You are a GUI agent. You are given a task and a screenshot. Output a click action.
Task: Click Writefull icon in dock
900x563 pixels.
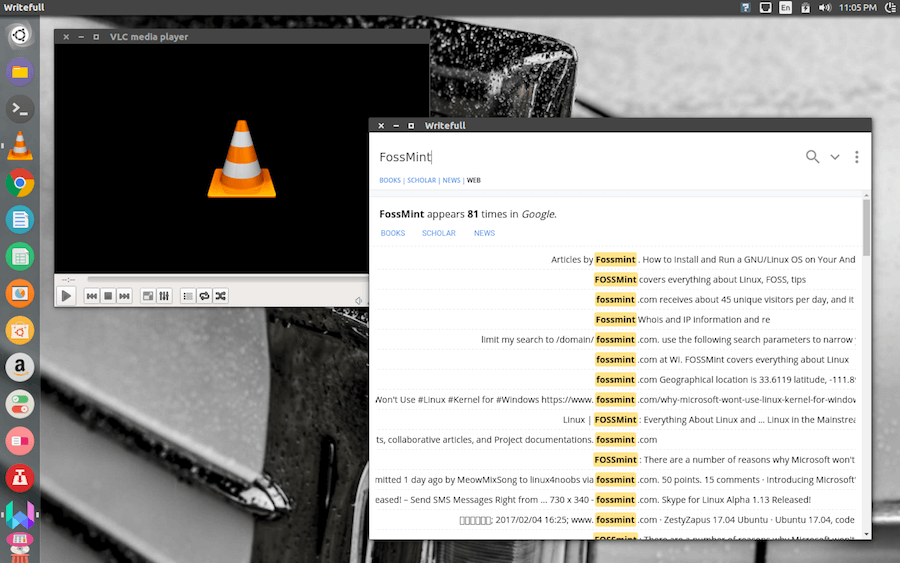click(20, 515)
